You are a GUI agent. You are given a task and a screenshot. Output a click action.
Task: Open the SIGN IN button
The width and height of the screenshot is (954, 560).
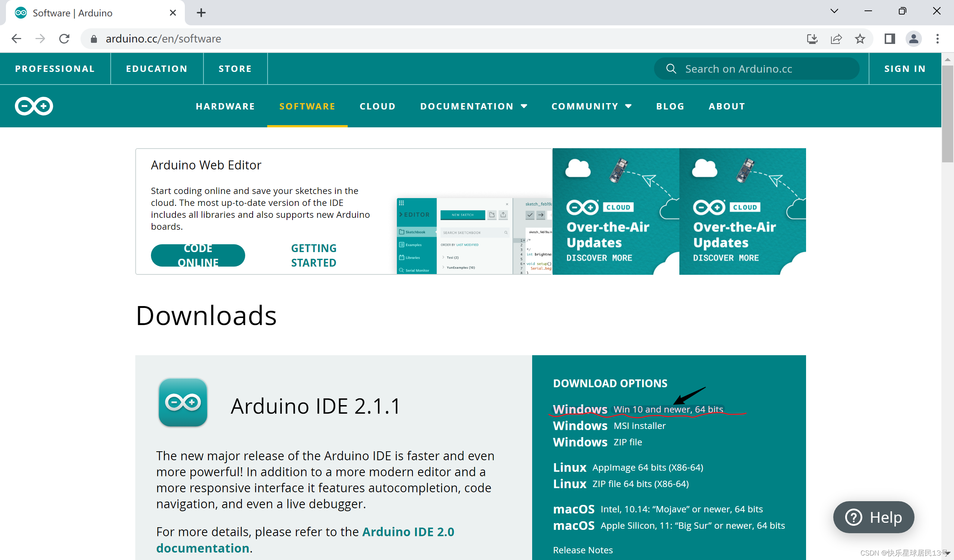click(x=905, y=69)
